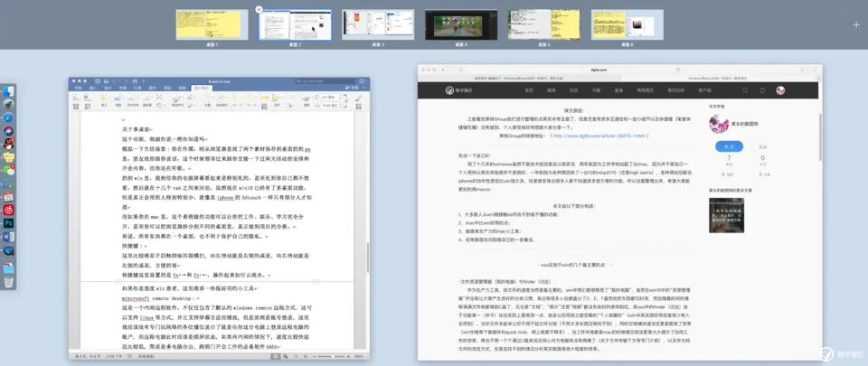Click first dgtle navbar menu item
The width and height of the screenshot is (868, 366).
pos(529,90)
